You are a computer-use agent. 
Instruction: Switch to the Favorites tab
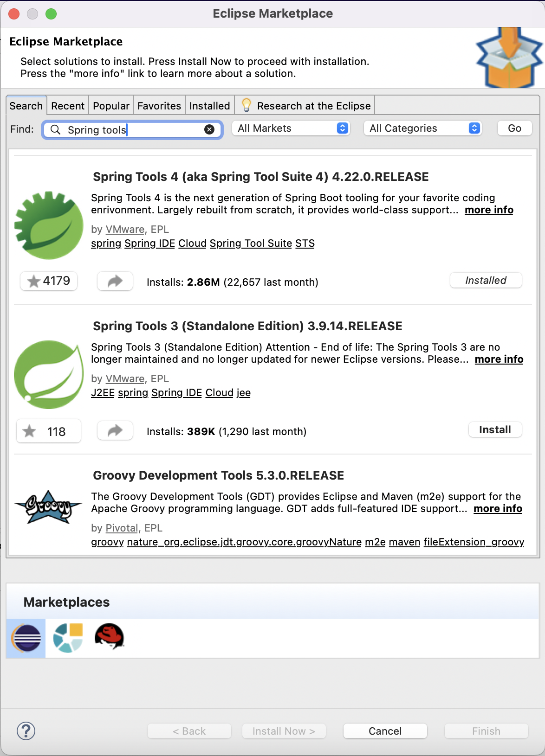tap(159, 106)
